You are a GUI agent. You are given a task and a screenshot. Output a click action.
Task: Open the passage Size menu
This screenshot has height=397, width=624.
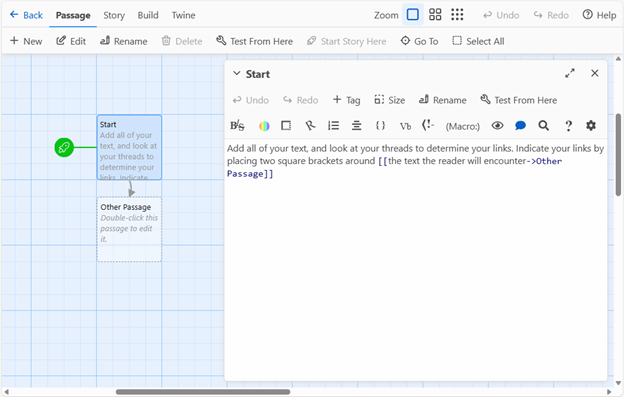pyautogui.click(x=390, y=100)
